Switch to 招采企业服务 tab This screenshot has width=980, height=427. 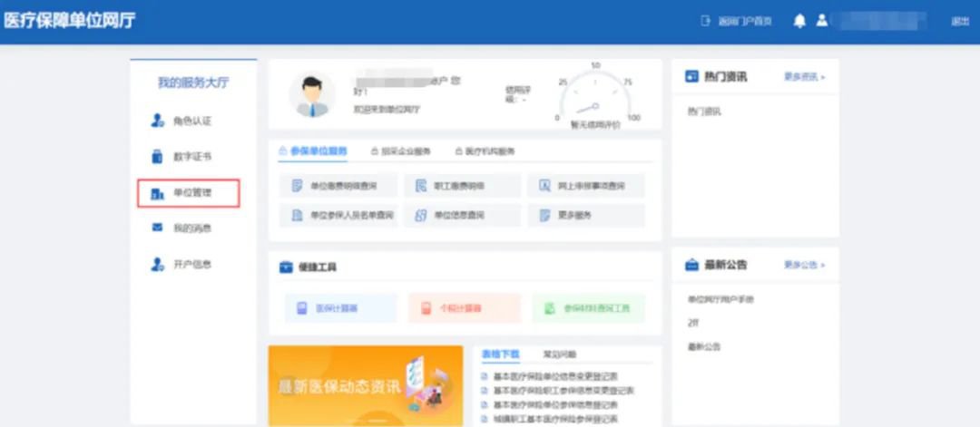[x=401, y=151]
